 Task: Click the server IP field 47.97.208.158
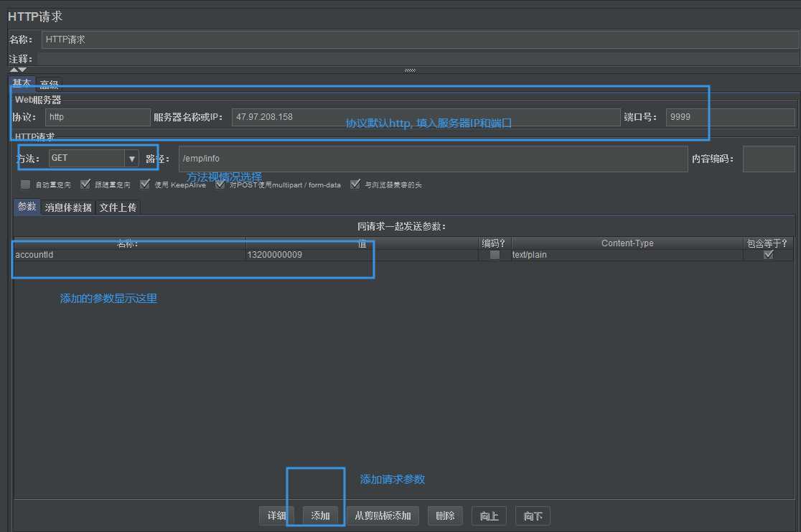point(426,117)
